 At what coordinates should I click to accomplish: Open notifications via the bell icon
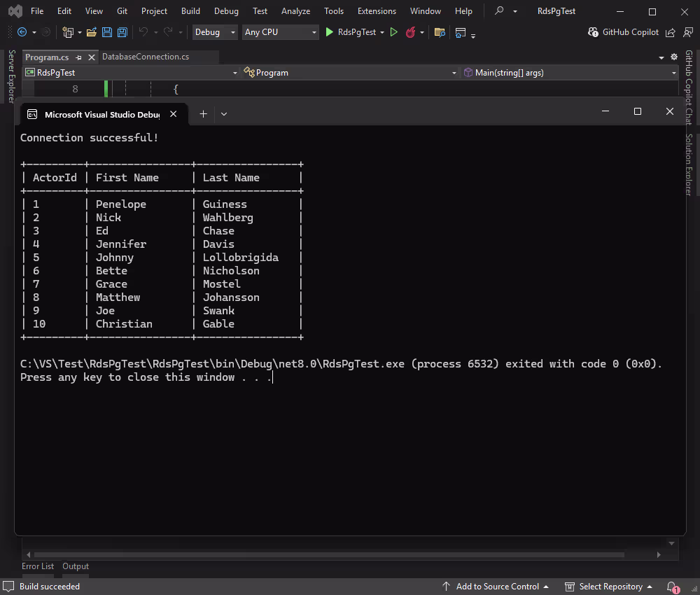click(x=672, y=587)
